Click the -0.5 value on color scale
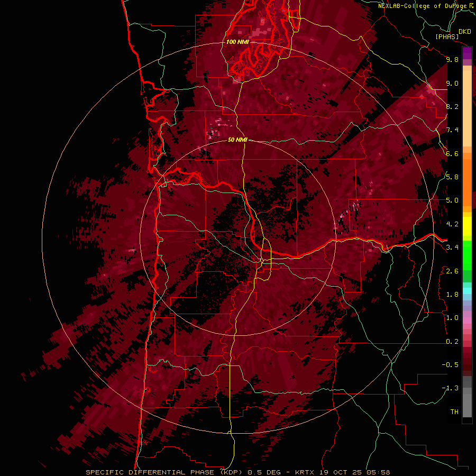Image resolution: width=476 pixels, height=476 pixels. coord(450,365)
